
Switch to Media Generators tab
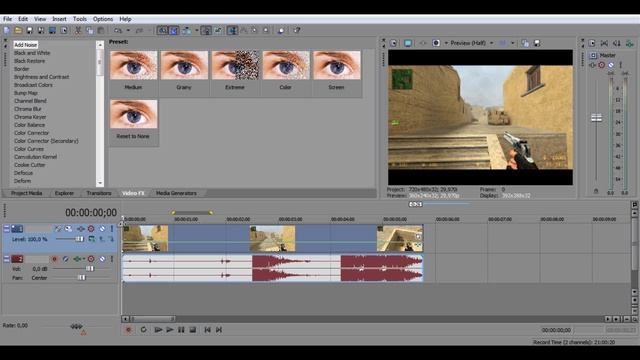(176, 193)
